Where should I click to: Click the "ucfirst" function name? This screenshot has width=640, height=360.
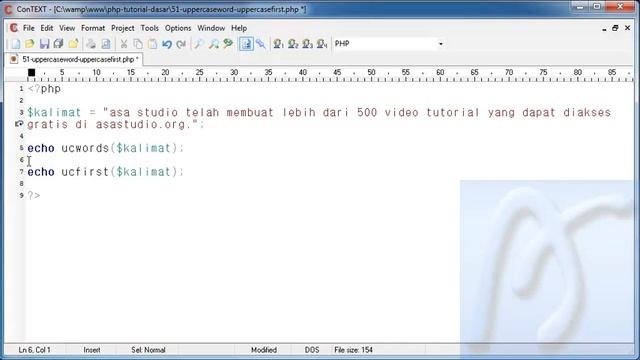[x=85, y=172]
